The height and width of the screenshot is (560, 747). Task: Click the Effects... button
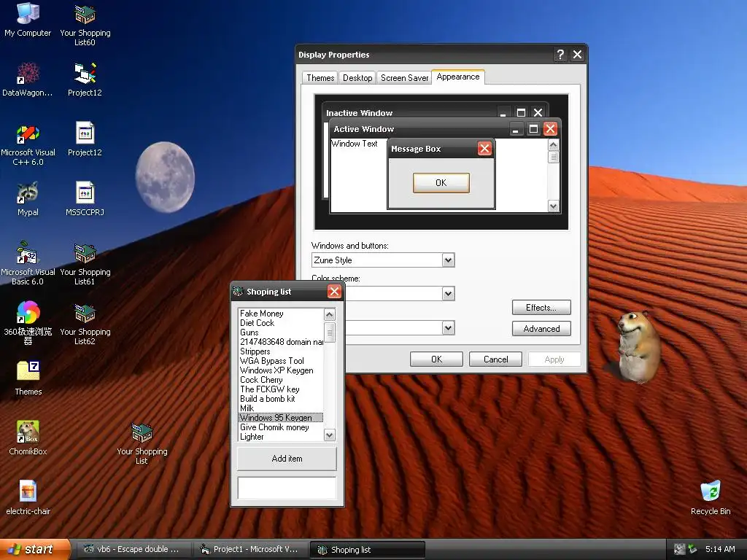click(541, 308)
